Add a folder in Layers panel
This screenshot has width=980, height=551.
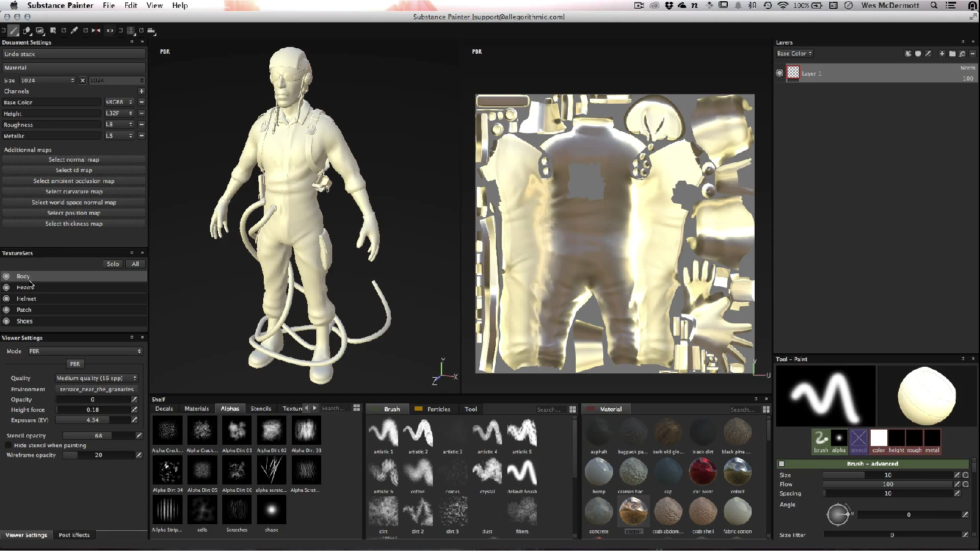point(952,54)
